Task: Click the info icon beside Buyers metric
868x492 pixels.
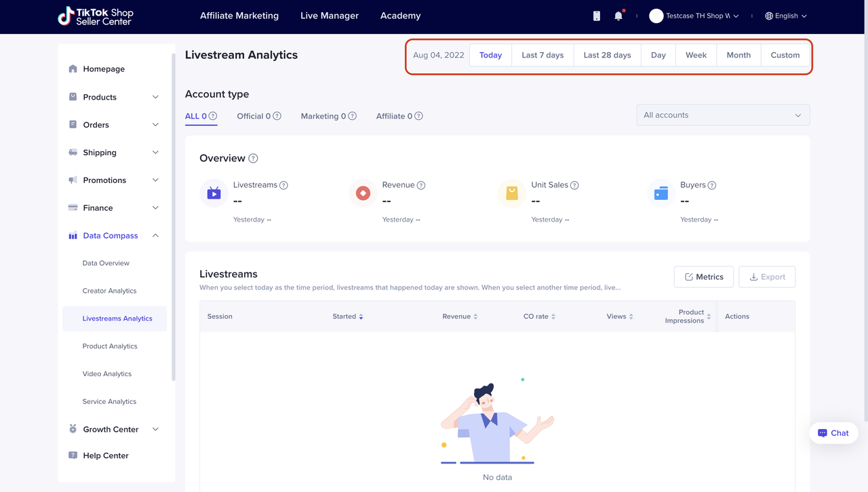Action: 712,185
